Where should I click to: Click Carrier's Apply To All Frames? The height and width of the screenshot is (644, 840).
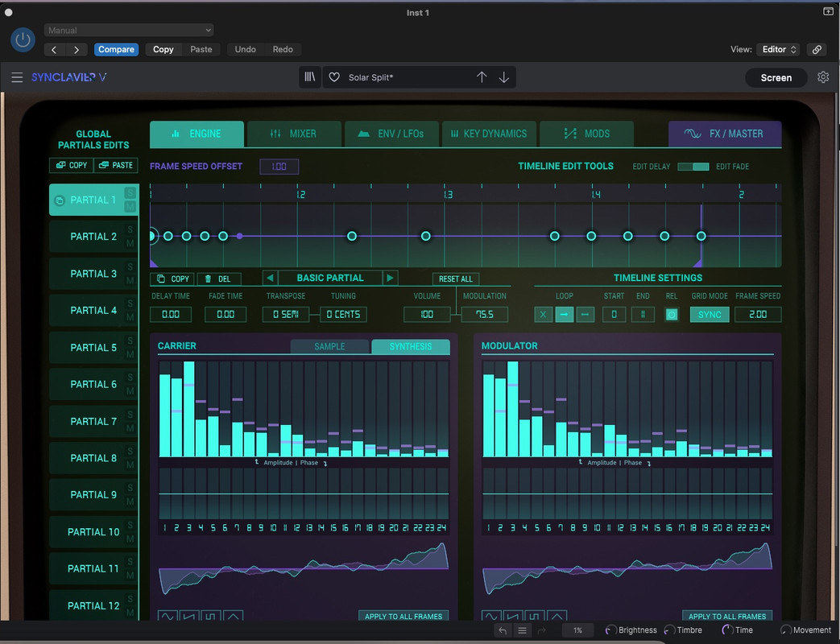point(403,616)
